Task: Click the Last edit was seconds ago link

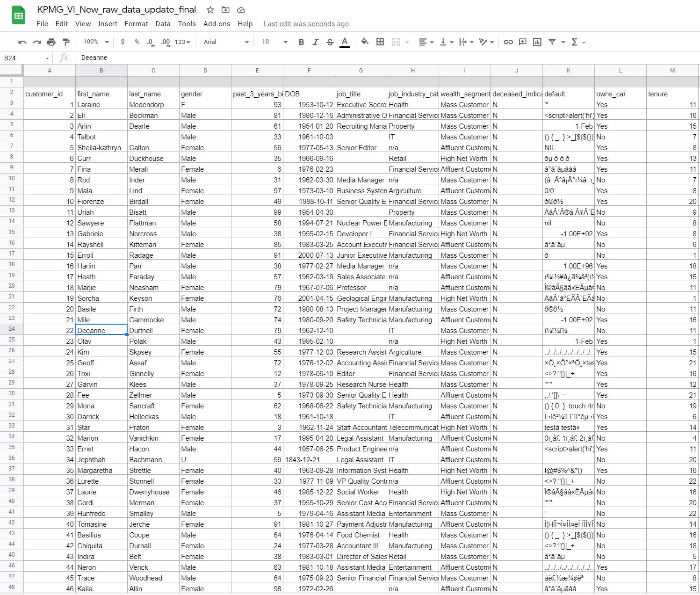Action: (x=306, y=24)
